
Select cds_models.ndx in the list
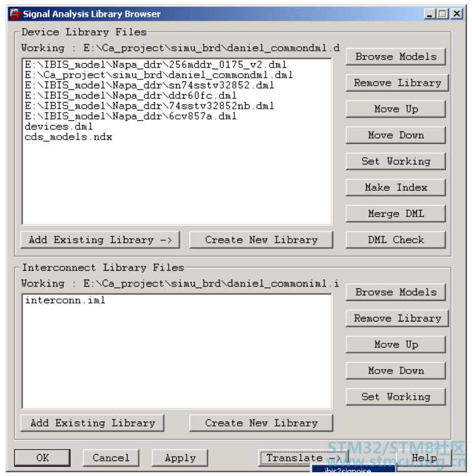[x=68, y=137]
